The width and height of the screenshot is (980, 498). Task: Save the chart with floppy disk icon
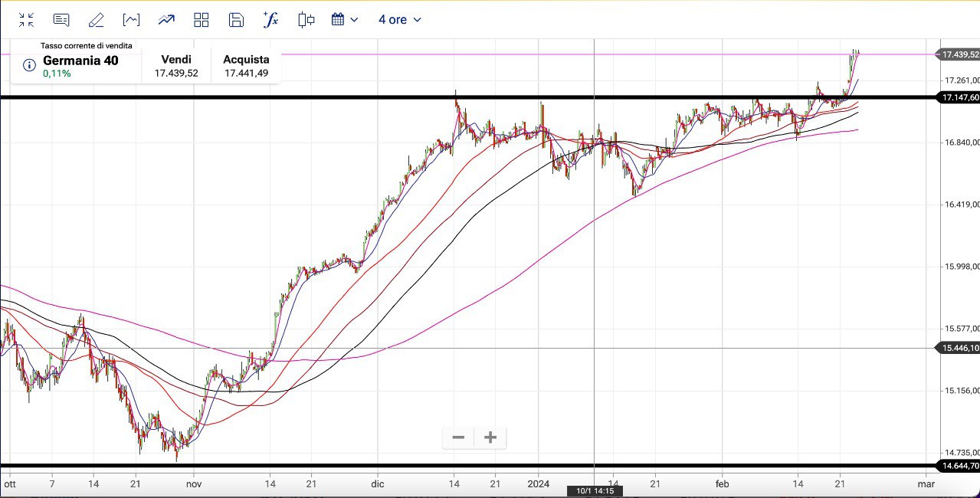coord(237,20)
